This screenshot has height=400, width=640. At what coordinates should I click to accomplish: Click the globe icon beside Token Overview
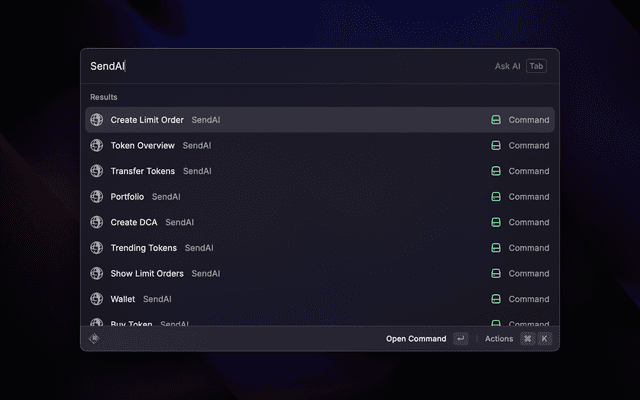(x=97, y=145)
